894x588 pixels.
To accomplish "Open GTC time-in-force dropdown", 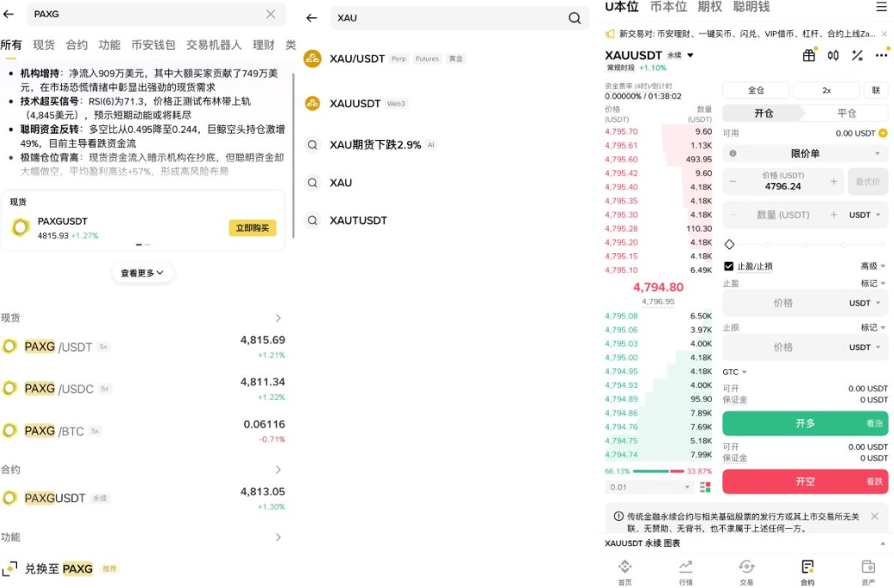I will point(734,372).
